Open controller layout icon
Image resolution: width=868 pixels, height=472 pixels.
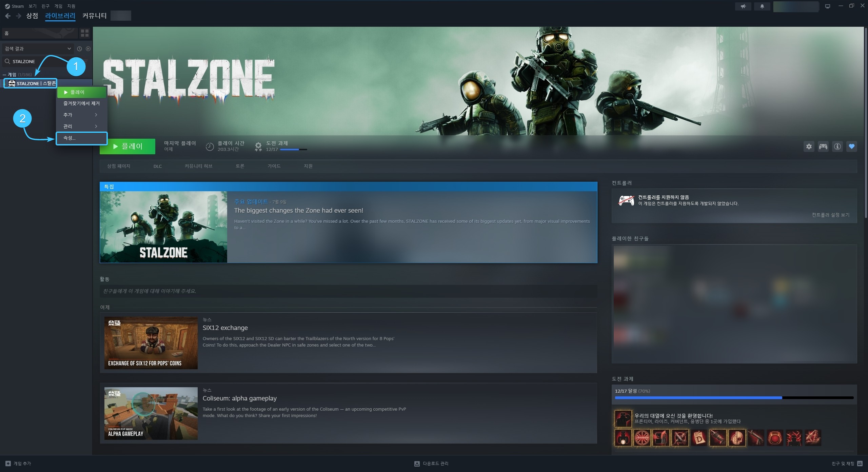(x=823, y=146)
